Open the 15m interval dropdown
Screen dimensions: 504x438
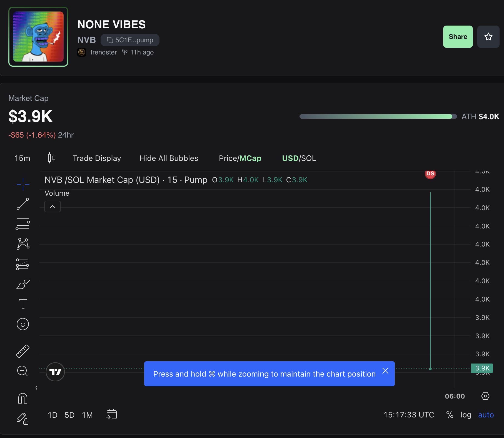(22, 158)
